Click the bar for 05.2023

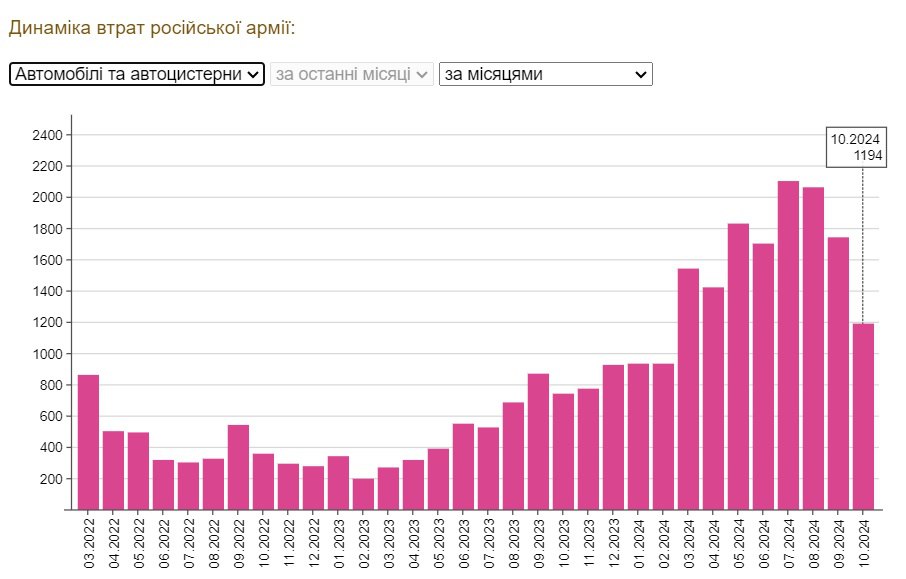438,479
